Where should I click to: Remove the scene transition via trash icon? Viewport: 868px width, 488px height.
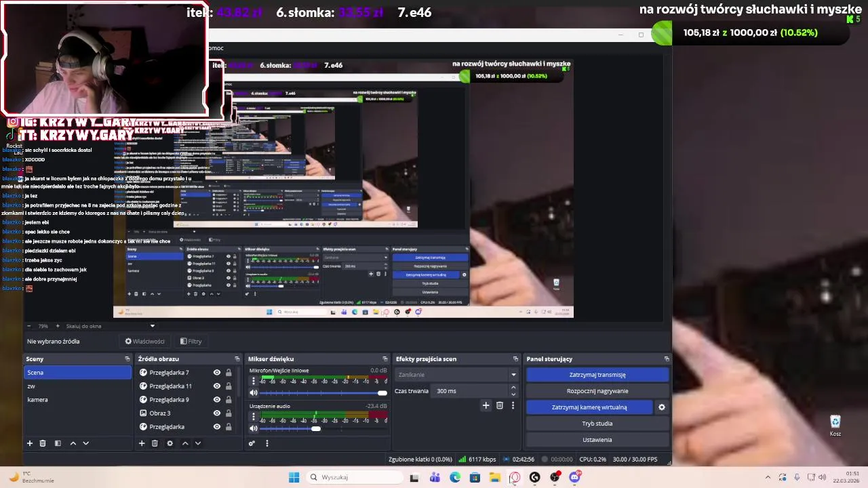point(500,405)
